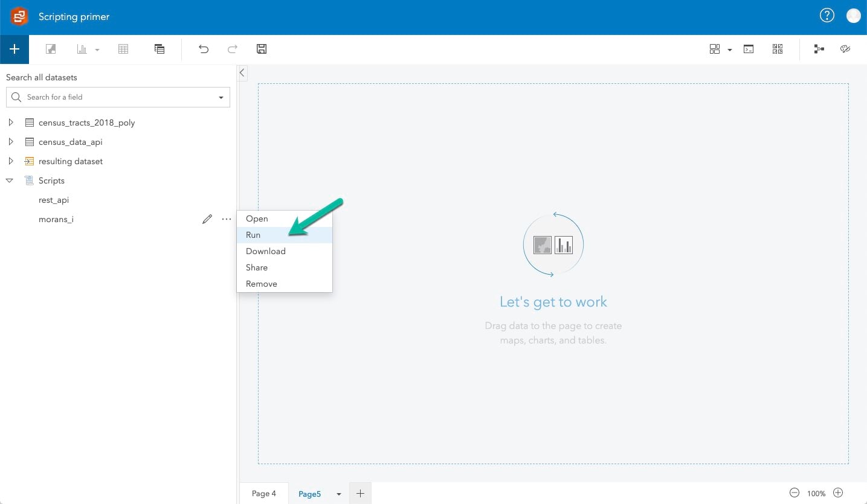
Task: Click Download in the context menu
Action: pyautogui.click(x=265, y=251)
